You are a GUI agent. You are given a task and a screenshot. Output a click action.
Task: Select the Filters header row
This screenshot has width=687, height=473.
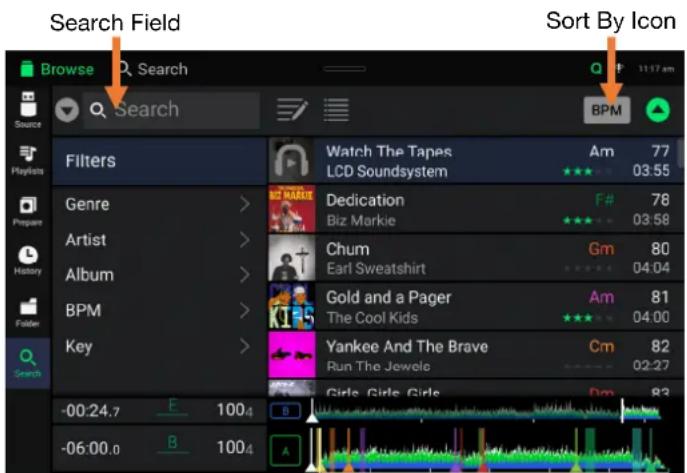click(x=159, y=161)
